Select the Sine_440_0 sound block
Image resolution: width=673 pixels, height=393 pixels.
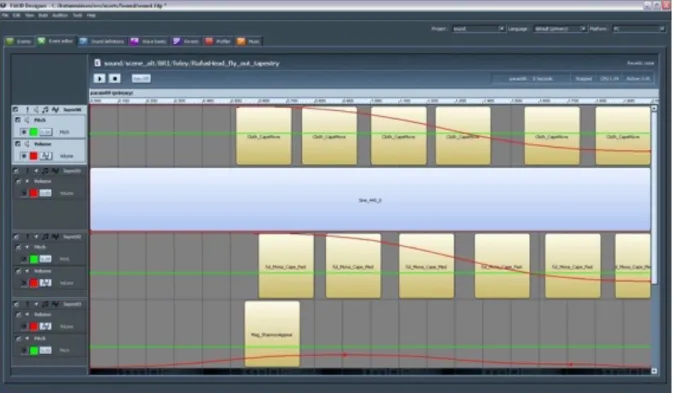370,200
